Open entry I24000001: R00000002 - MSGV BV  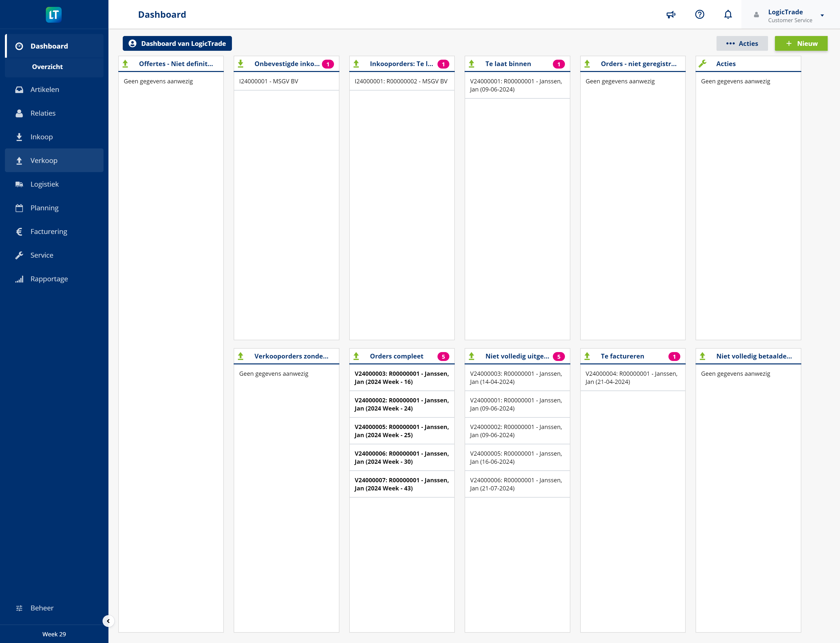click(402, 82)
